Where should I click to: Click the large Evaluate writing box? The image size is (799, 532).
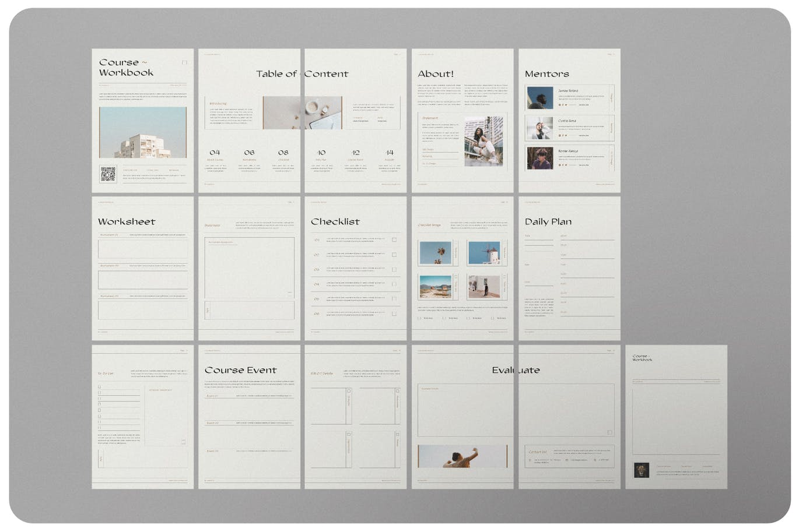tap(516, 410)
